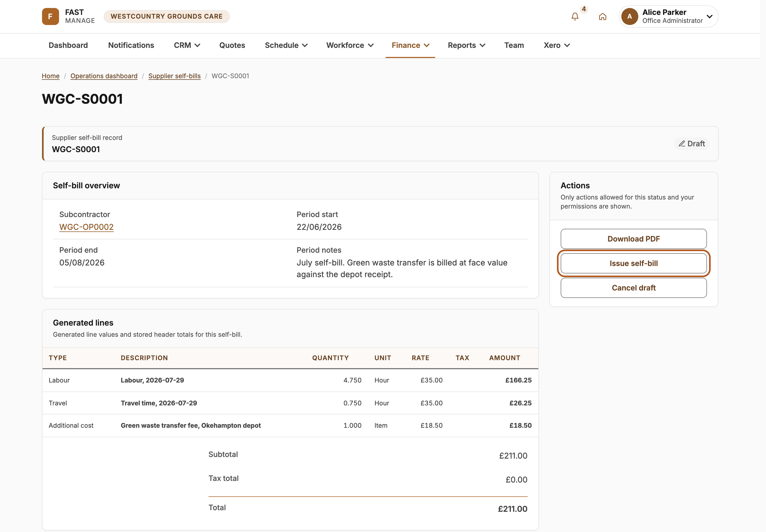Click the £166.25 amount cell

pyautogui.click(x=518, y=380)
